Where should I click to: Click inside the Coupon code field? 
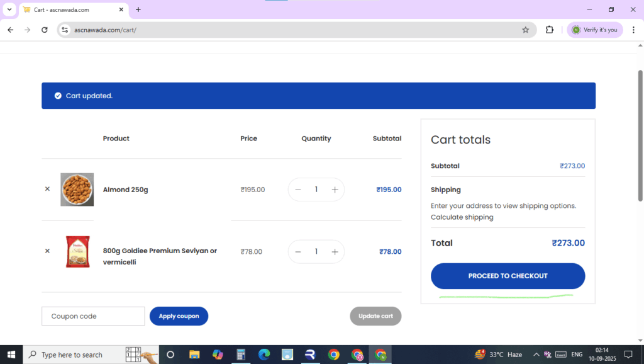click(x=93, y=316)
